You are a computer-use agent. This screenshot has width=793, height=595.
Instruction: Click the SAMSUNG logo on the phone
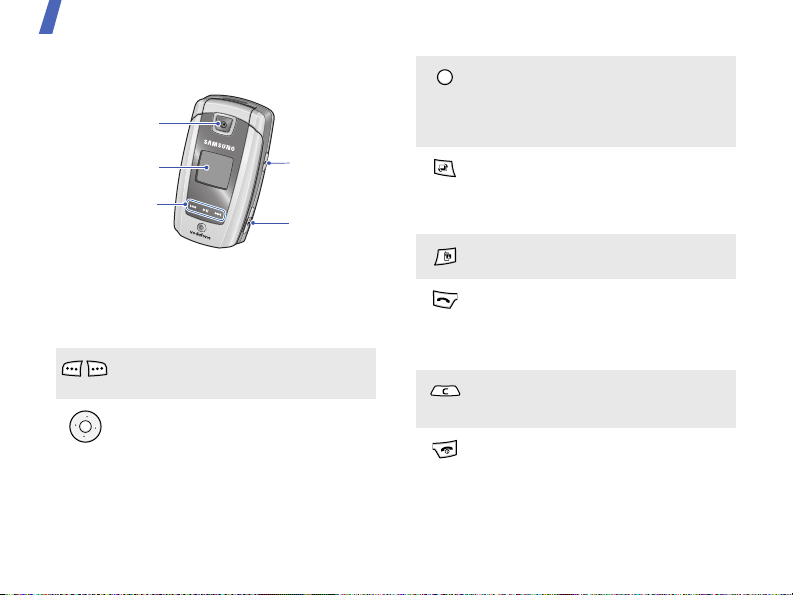(219, 145)
